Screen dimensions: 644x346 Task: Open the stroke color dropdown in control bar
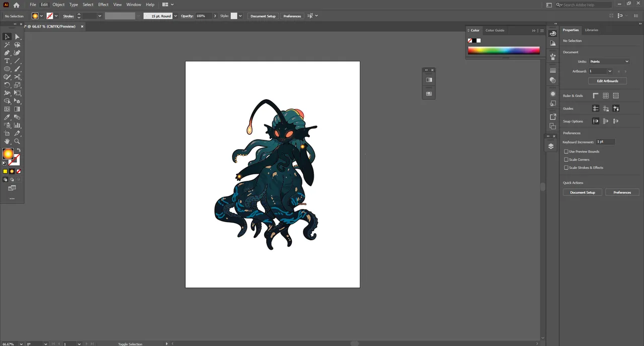pyautogui.click(x=56, y=16)
